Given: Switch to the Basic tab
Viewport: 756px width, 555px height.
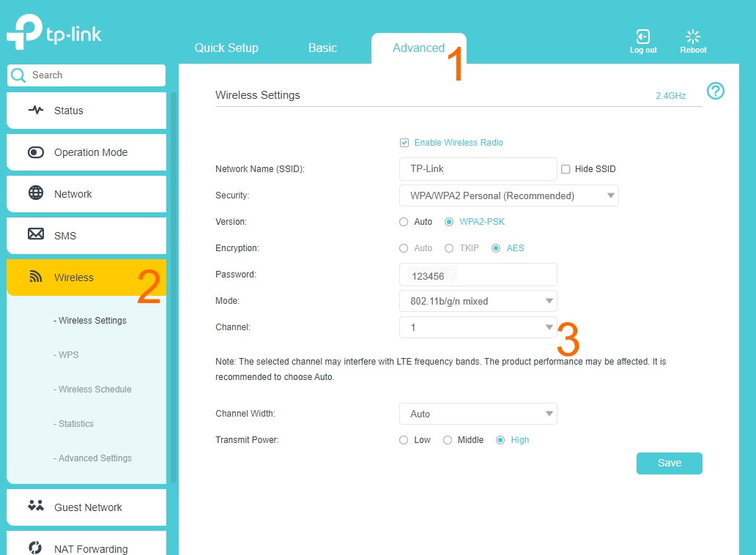Looking at the screenshot, I should coord(322,48).
